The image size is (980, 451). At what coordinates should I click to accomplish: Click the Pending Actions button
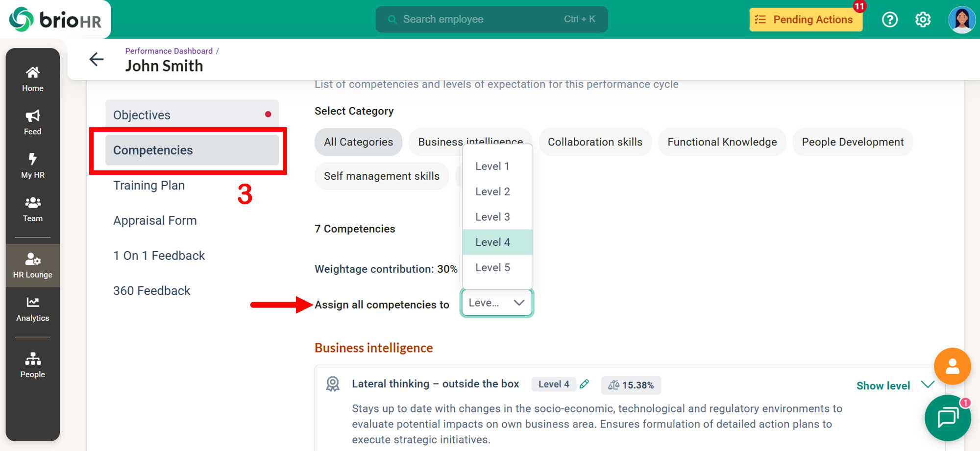(805, 20)
